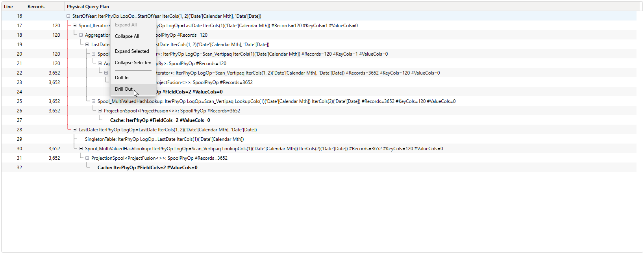This screenshot has height=254, width=644.
Task: Collapse the ProjectionSpool node on line 26
Action: 100,111
